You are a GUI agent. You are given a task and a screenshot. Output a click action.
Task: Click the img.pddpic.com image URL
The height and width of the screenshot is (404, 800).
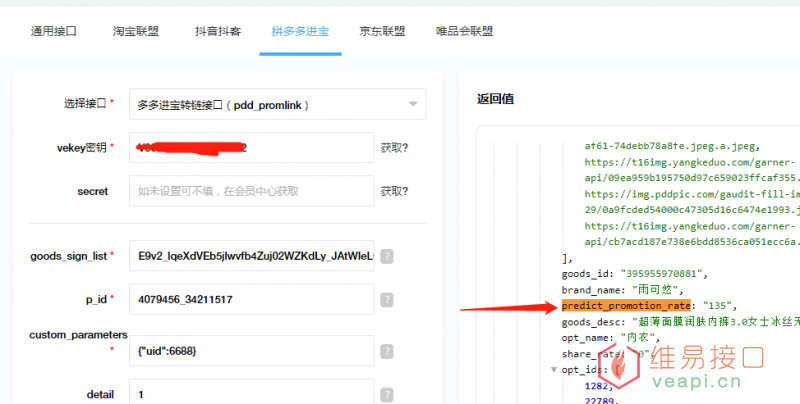pyautogui.click(x=692, y=202)
